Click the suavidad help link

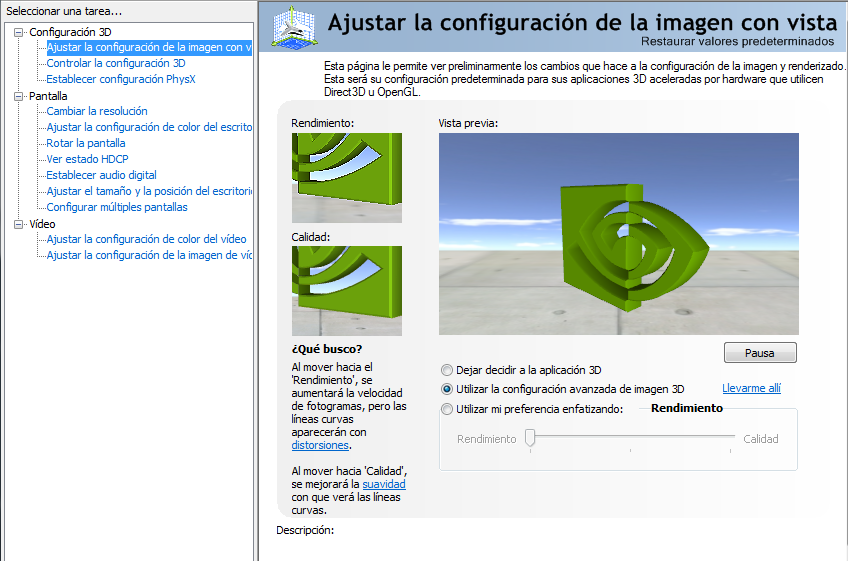[x=384, y=484]
